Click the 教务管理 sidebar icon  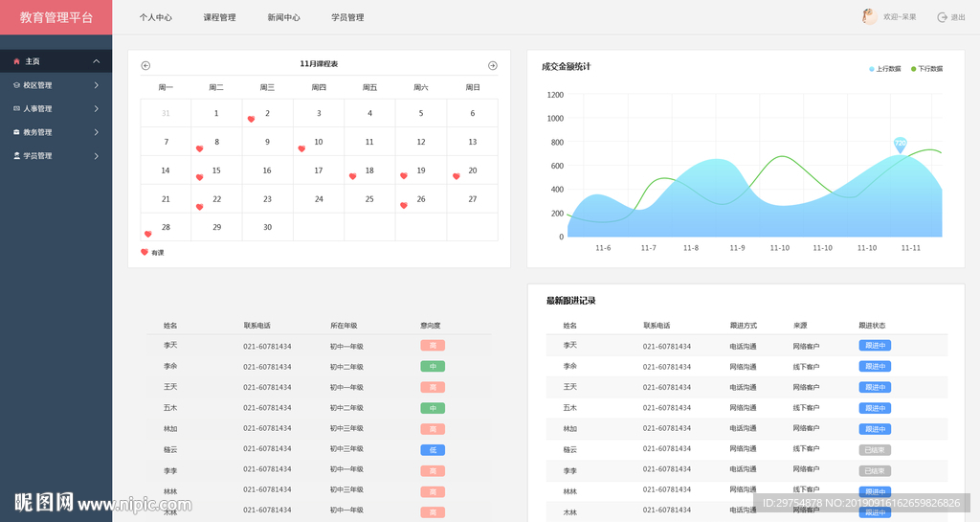coord(16,132)
